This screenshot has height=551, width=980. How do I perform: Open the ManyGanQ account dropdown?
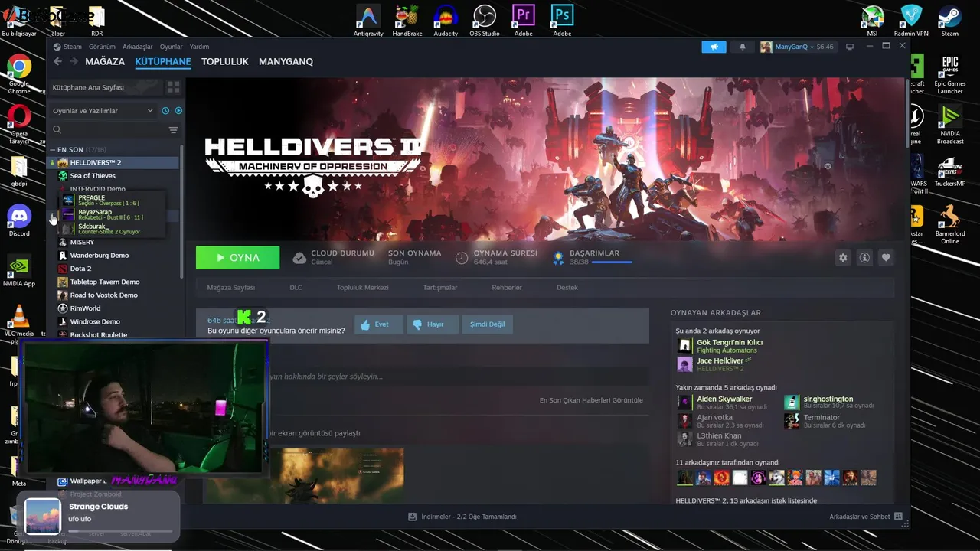point(796,47)
